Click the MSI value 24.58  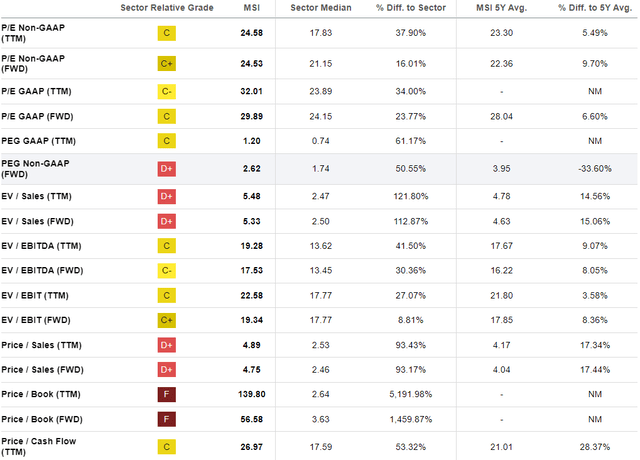click(251, 33)
